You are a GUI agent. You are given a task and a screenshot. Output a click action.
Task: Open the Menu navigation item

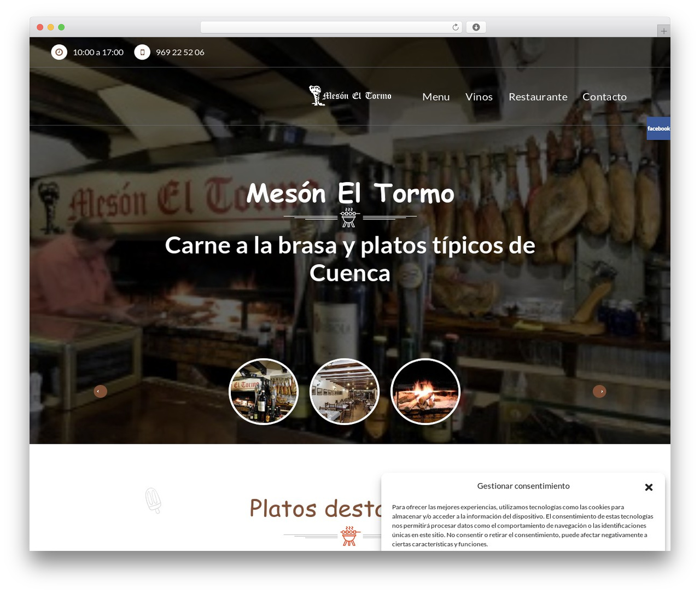[436, 97]
